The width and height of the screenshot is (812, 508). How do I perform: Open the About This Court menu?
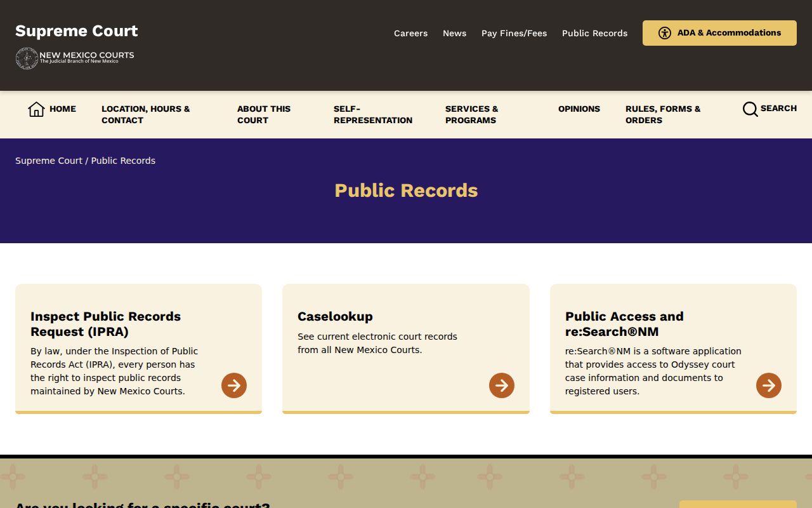[264, 114]
